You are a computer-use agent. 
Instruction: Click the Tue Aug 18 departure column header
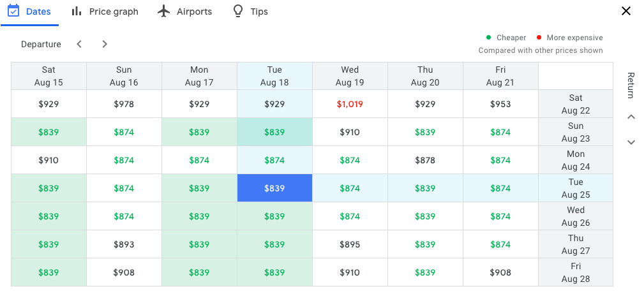click(x=274, y=76)
